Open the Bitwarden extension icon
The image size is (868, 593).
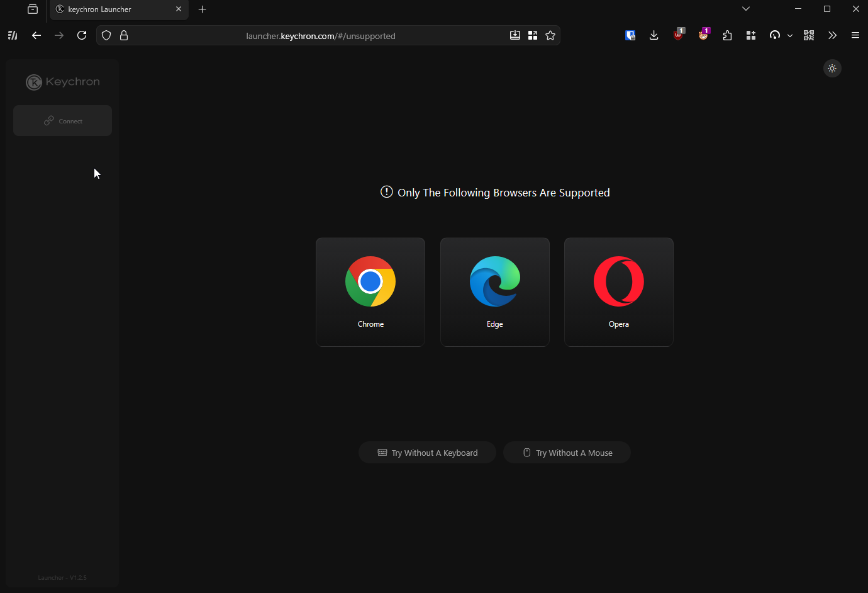[630, 35]
